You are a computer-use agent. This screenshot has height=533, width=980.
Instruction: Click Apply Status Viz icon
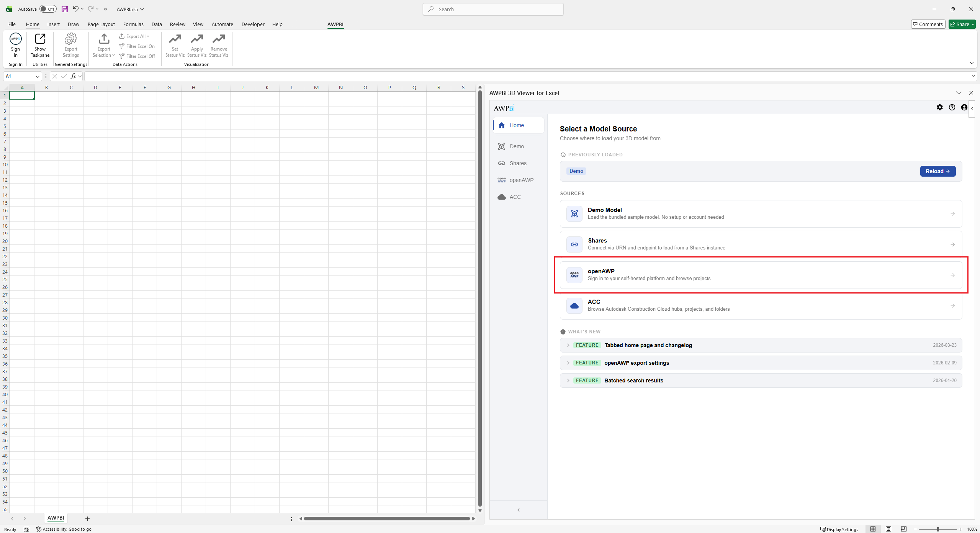click(x=197, y=39)
